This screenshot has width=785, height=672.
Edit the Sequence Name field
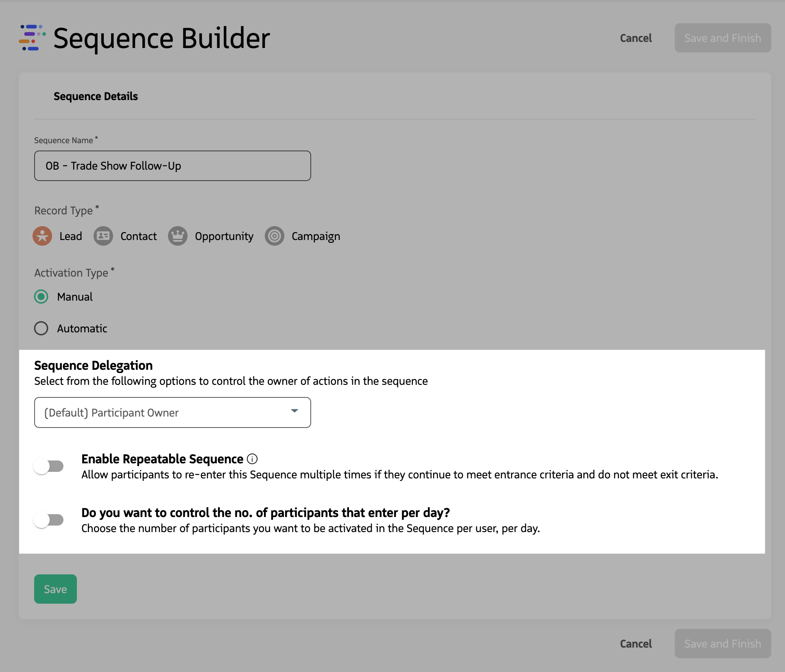click(172, 166)
